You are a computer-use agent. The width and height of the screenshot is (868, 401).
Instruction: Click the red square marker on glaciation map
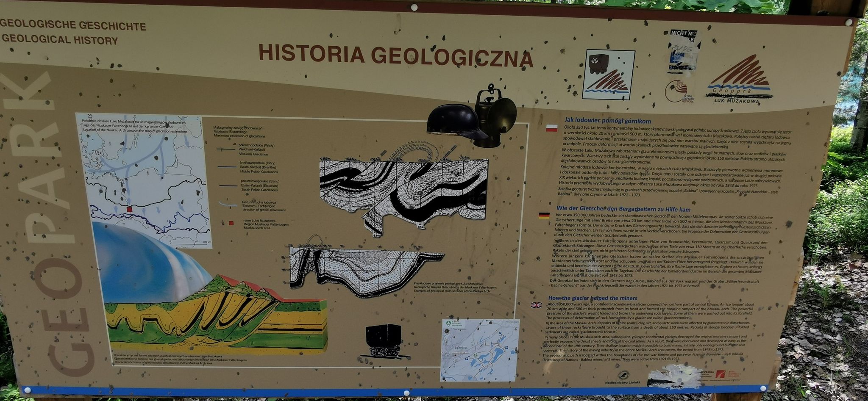pos(130,209)
